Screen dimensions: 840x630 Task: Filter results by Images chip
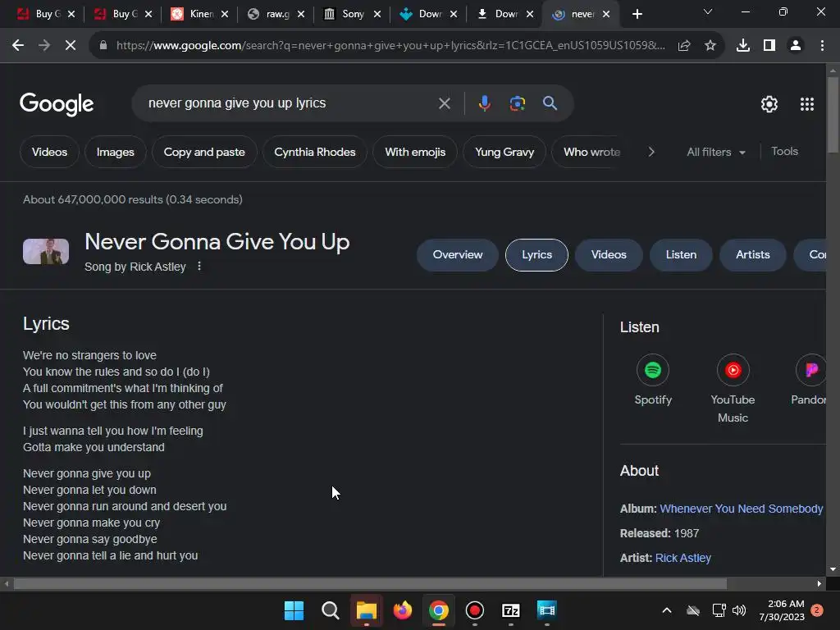pos(115,152)
